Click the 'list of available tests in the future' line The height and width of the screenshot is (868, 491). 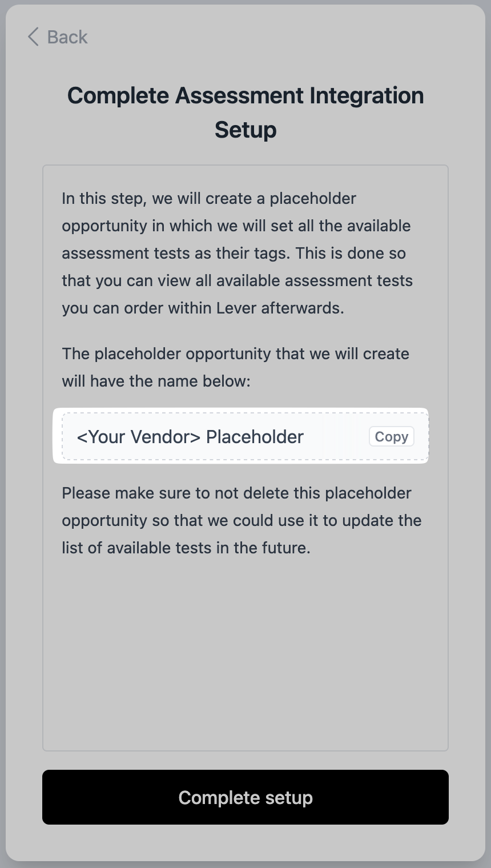coord(186,548)
